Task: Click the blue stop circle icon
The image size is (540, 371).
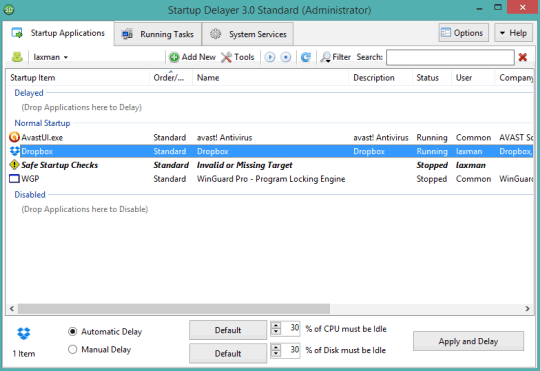Action: coord(286,57)
